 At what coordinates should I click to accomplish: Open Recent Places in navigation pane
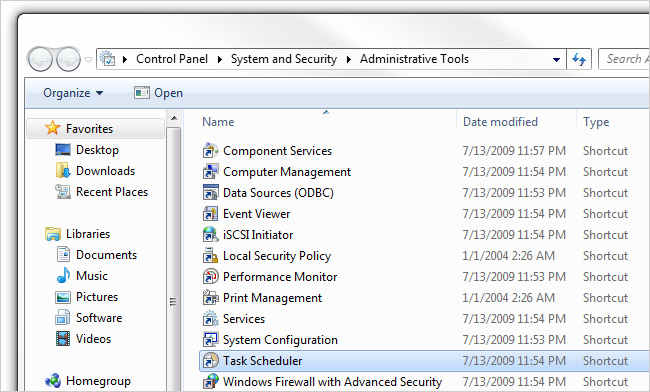(x=112, y=192)
